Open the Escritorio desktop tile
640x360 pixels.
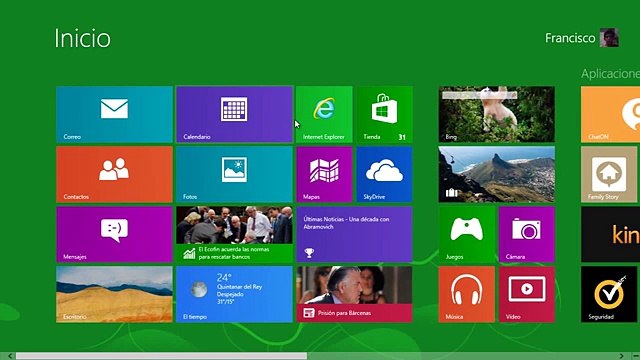tap(114, 294)
